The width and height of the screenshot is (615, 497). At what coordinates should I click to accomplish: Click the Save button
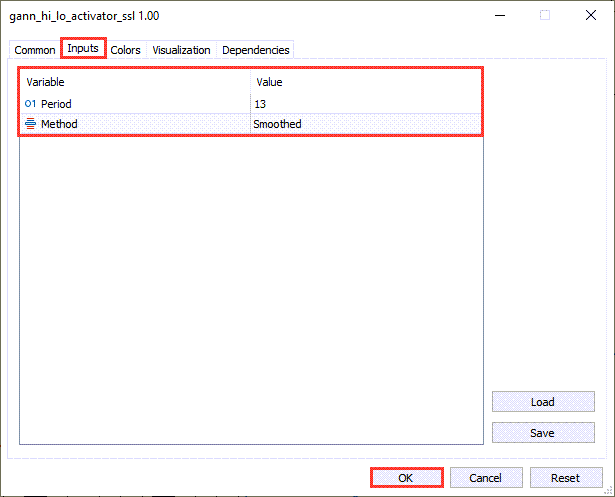coord(543,433)
